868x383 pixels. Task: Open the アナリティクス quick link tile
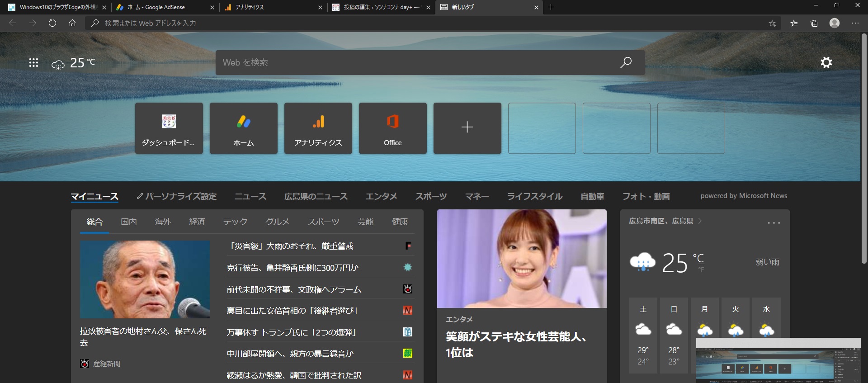click(x=318, y=128)
